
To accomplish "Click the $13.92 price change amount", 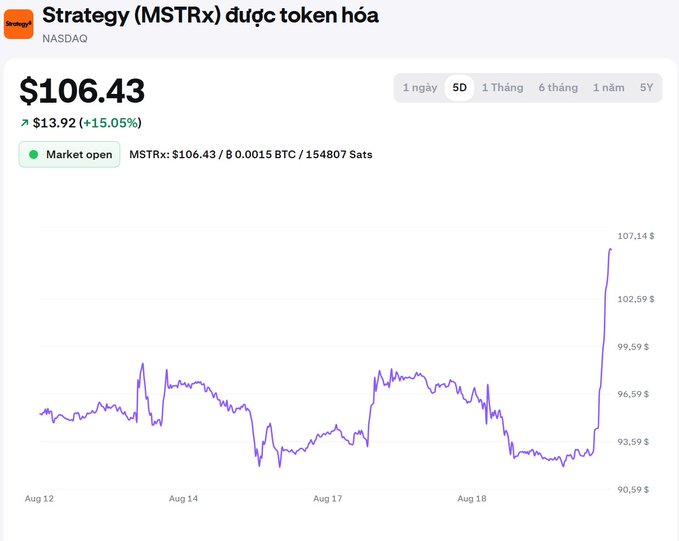I will (54, 123).
